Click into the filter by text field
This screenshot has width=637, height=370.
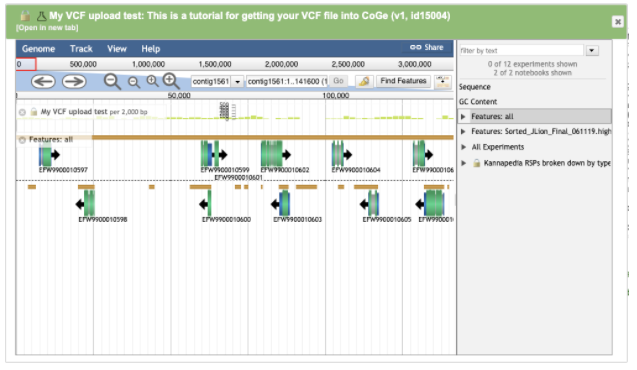[521, 50]
